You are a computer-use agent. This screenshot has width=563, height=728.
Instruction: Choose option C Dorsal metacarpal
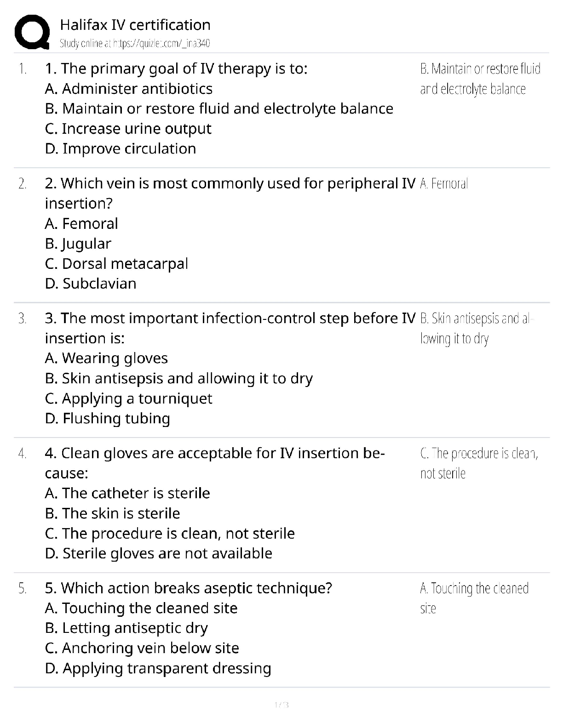pos(117,264)
